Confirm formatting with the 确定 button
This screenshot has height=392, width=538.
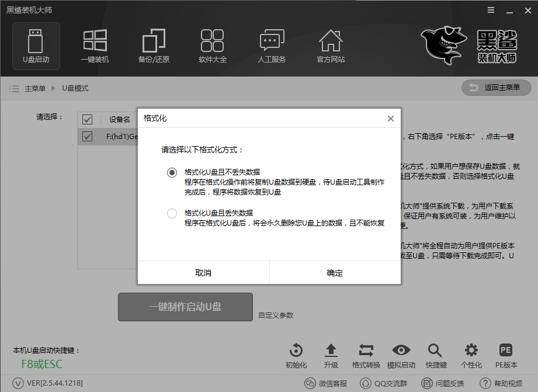tap(335, 272)
